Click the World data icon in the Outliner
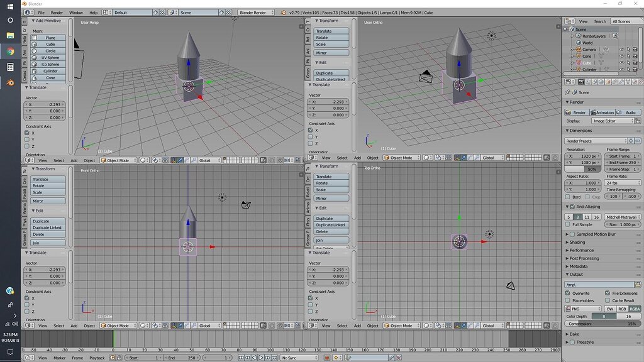The height and width of the screenshot is (362, 644). (x=578, y=42)
